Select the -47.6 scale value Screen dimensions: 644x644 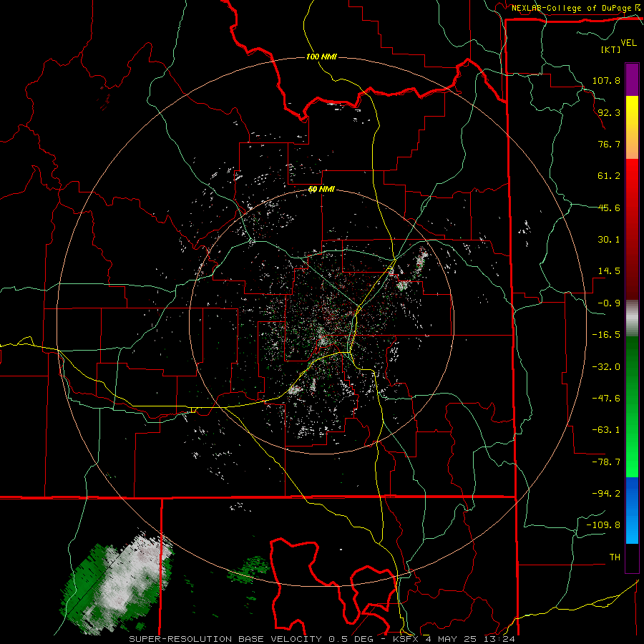coord(606,399)
